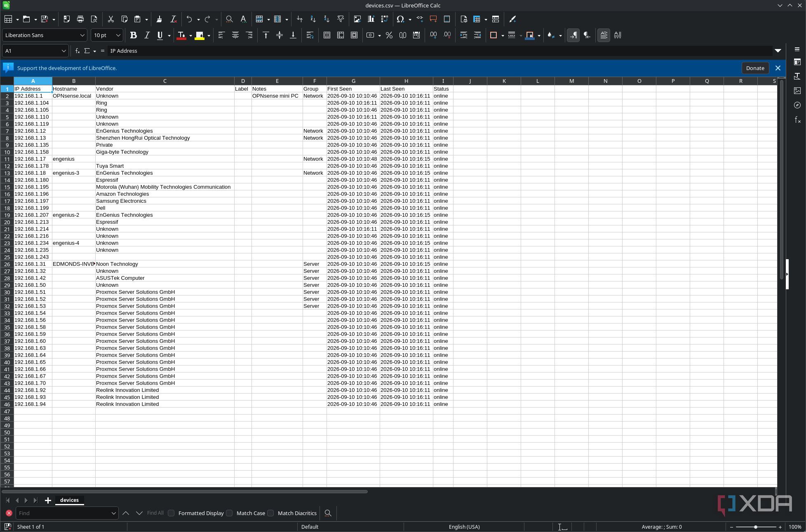
Task: Open background color dropdown arrow
Action: (x=209, y=35)
